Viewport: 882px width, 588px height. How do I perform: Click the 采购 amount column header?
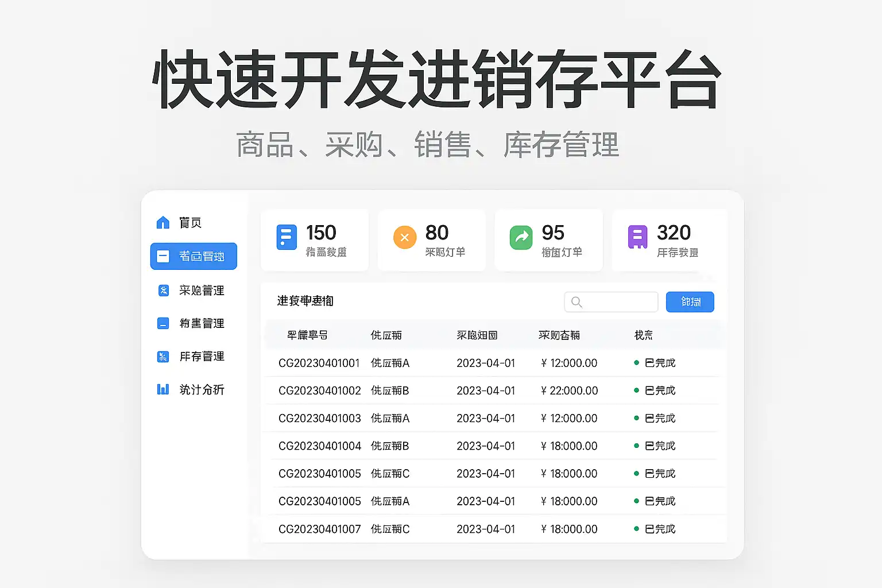559,335
